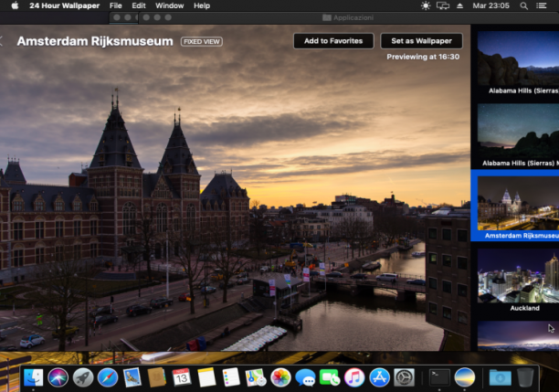
Task: Open the File menu
Action: pyautogui.click(x=115, y=5)
